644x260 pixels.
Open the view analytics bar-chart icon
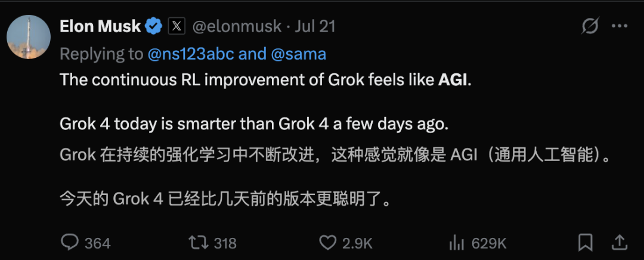456,242
